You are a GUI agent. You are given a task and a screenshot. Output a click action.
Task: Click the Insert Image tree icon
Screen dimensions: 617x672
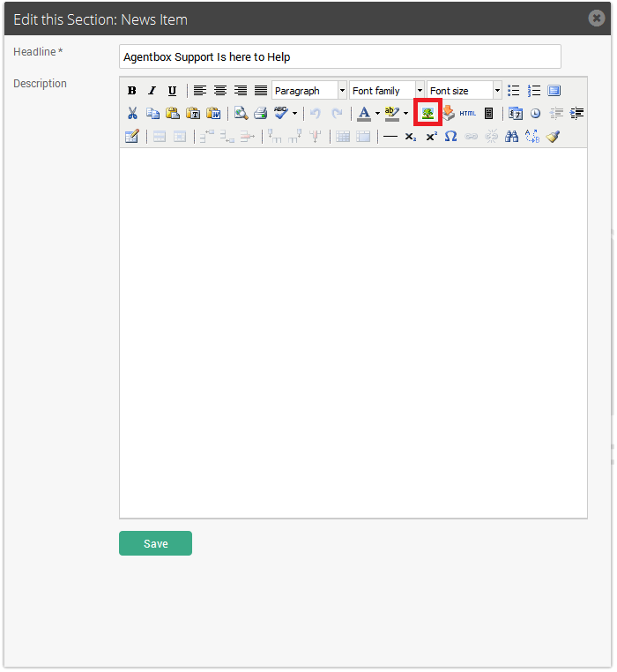(427, 113)
